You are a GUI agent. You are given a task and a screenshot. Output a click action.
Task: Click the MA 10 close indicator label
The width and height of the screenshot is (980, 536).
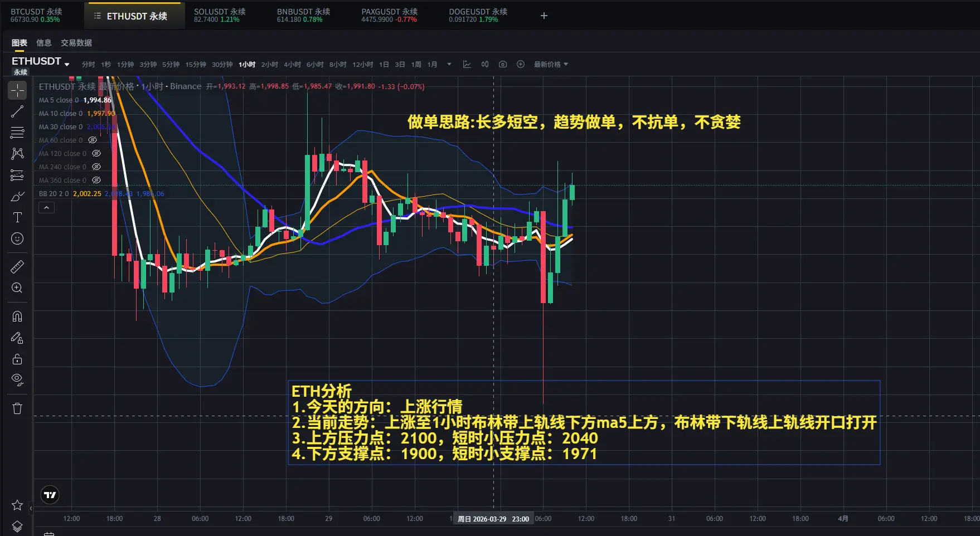[x=60, y=114]
